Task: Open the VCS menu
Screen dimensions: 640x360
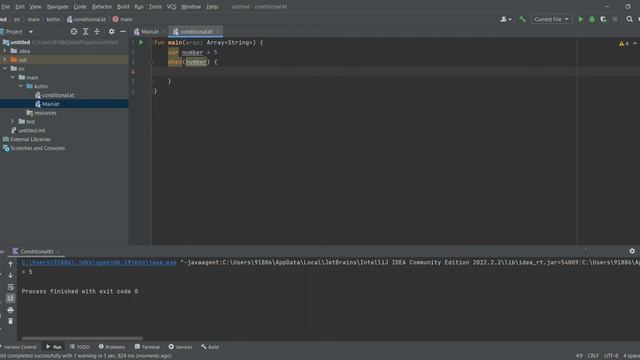Action: pyautogui.click(x=171, y=7)
